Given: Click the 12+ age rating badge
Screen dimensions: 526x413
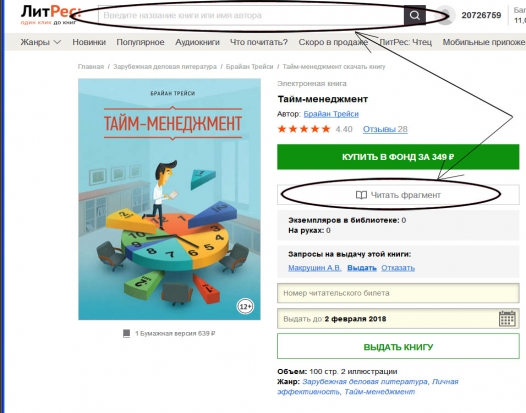Looking at the screenshot, I should [245, 306].
